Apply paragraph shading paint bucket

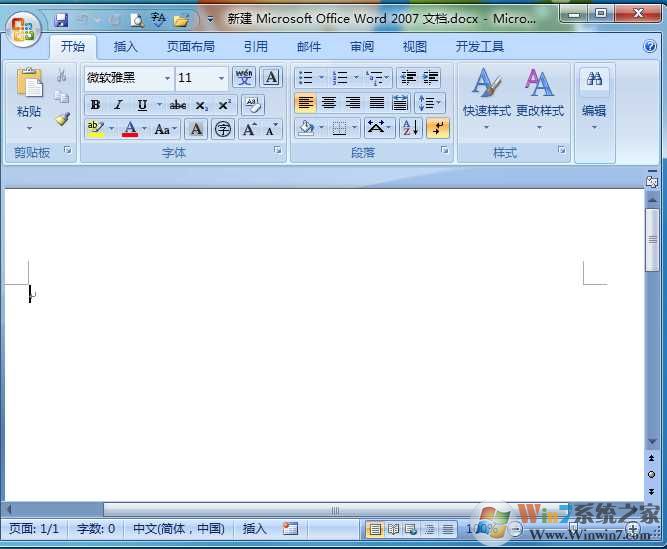click(306, 128)
